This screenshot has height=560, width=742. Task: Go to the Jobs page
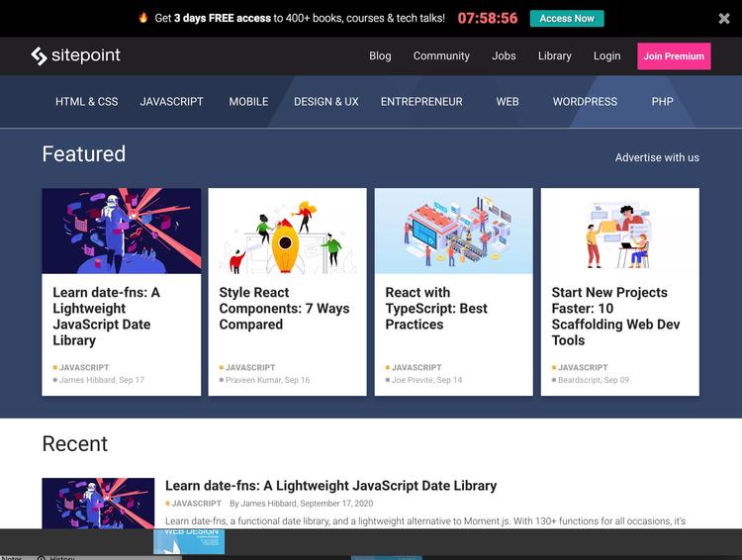504,56
